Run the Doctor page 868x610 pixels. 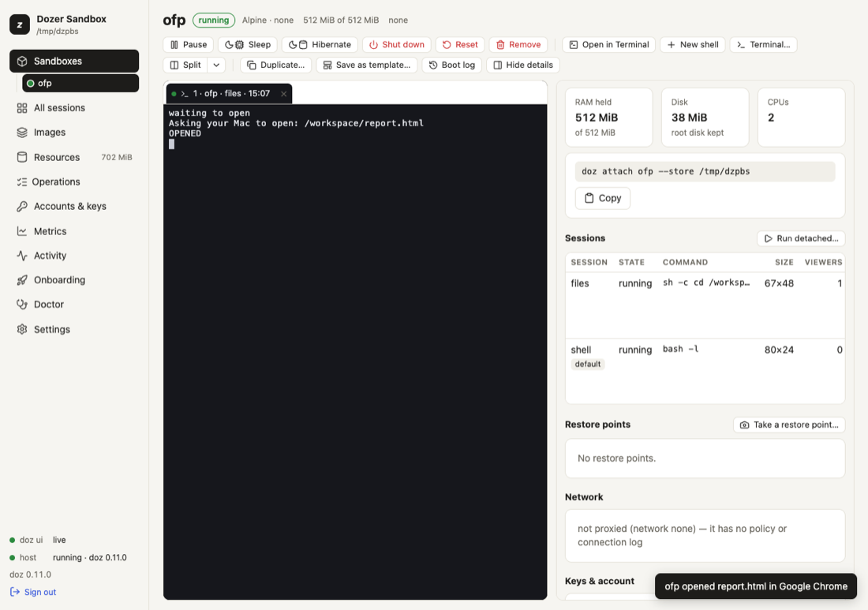74,305
